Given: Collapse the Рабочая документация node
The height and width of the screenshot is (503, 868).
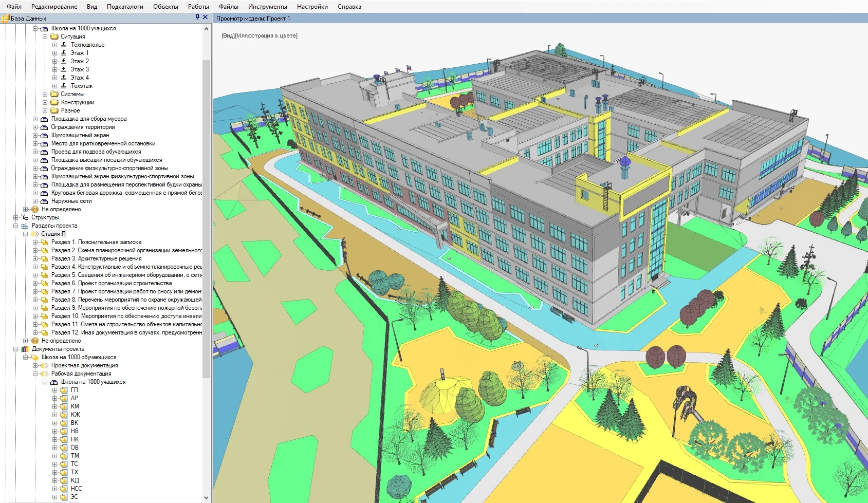Looking at the screenshot, I should pyautogui.click(x=35, y=374).
